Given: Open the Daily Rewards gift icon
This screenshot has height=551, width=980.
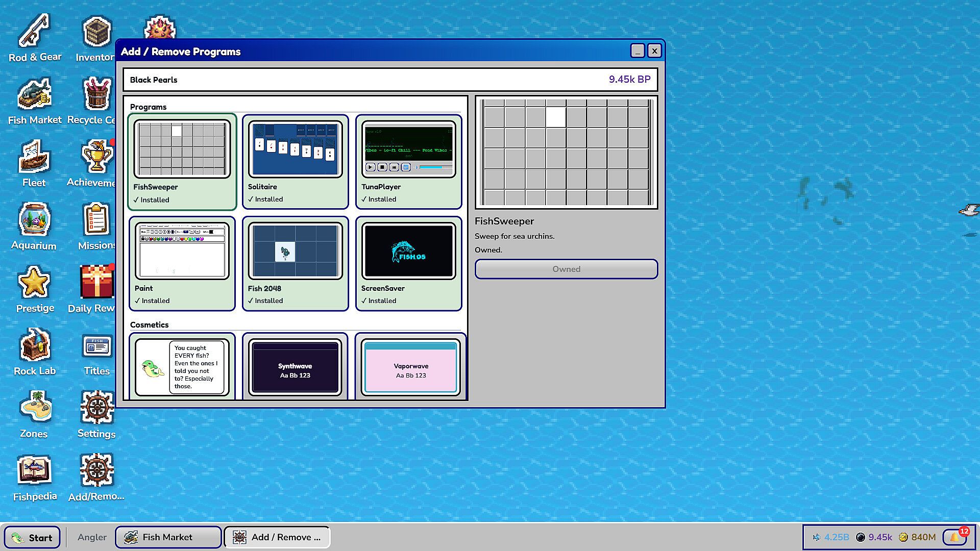Looking at the screenshot, I should click(x=96, y=289).
